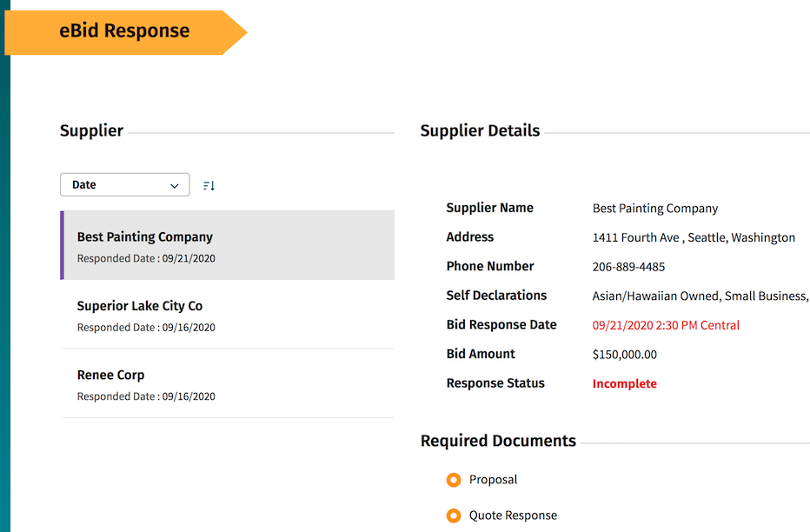
Task: Open the Date sorting dropdown
Action: pos(124,184)
